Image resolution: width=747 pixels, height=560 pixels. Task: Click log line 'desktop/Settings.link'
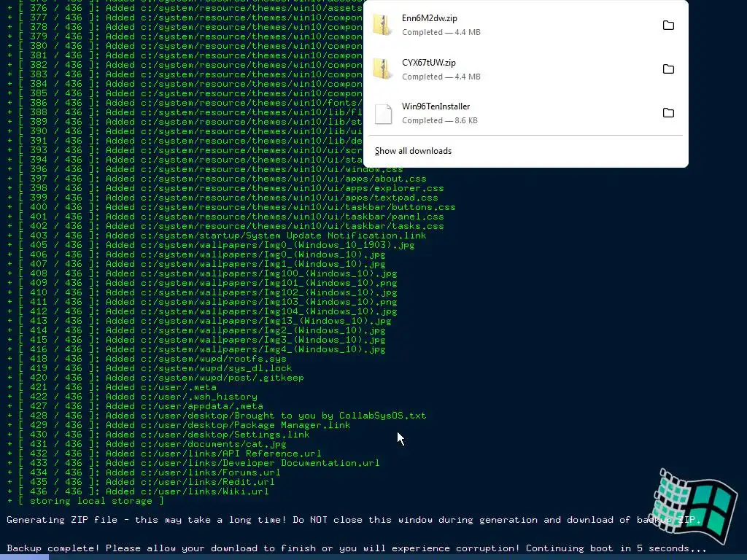pyautogui.click(x=158, y=435)
